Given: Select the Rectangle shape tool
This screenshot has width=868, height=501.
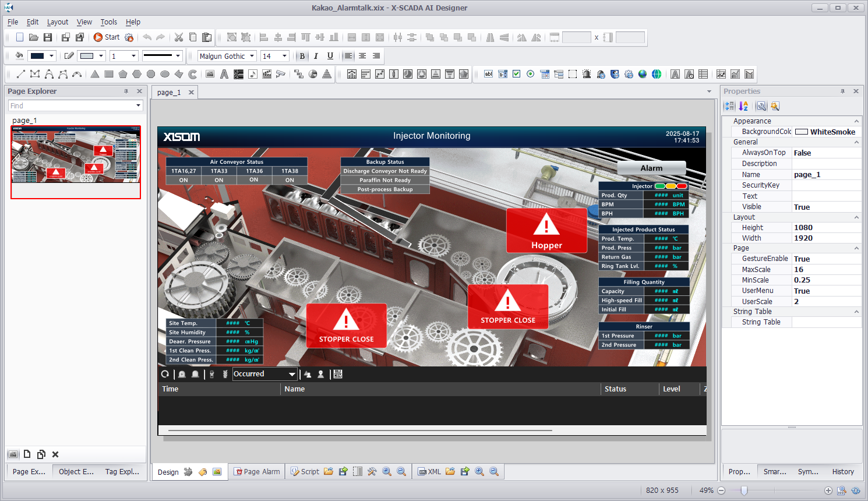Looking at the screenshot, I should pyautogui.click(x=109, y=74).
